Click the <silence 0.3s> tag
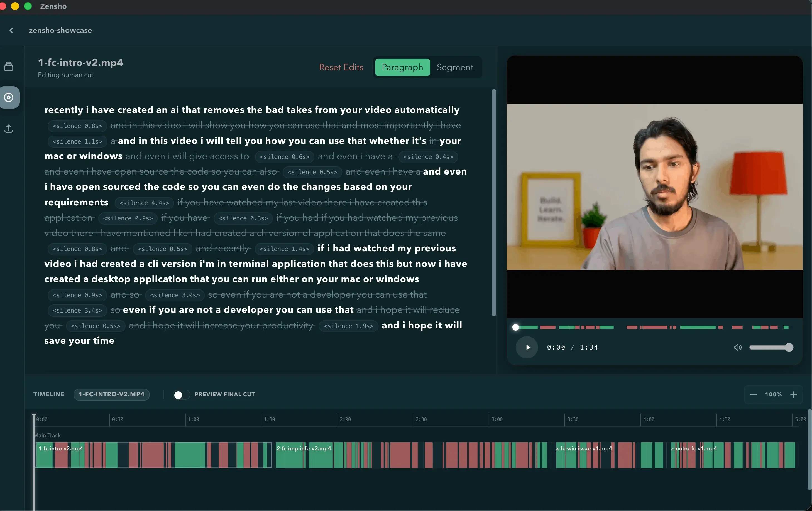Image resolution: width=812 pixels, height=511 pixels. (243, 218)
